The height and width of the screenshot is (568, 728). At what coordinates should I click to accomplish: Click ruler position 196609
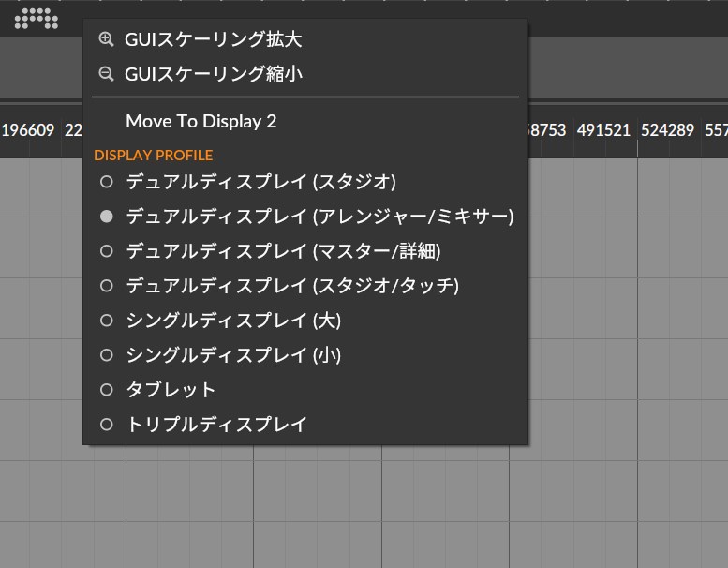[28, 130]
